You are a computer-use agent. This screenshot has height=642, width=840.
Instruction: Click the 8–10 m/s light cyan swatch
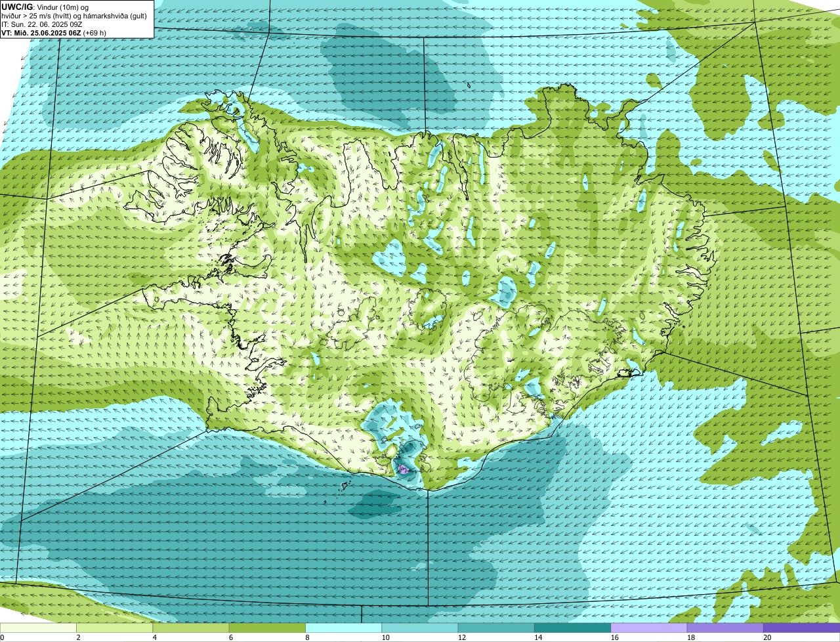[344, 628]
